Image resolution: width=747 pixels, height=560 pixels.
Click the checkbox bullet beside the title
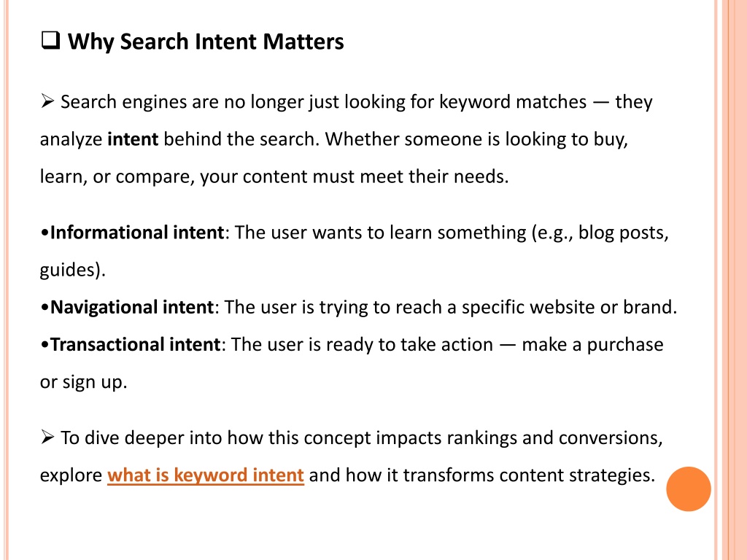pos(50,41)
